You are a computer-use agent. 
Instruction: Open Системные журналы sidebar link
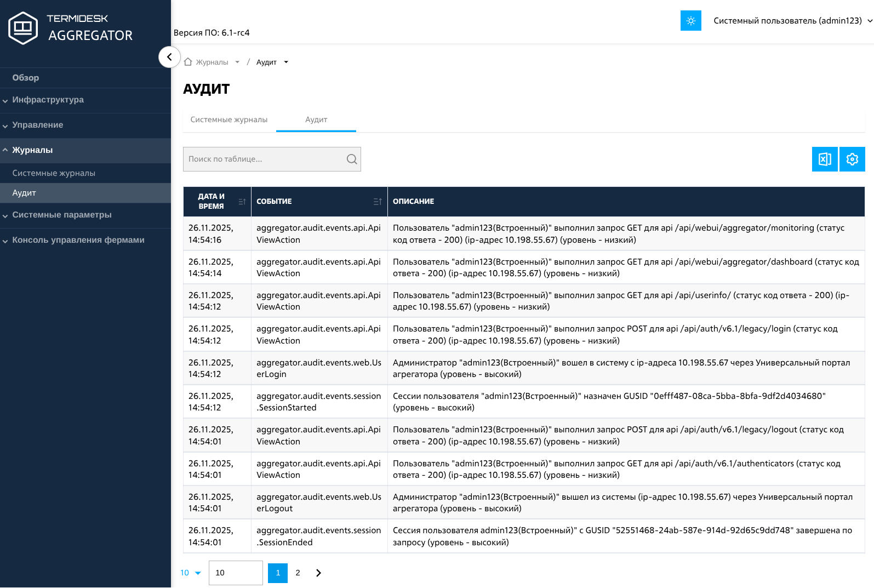(x=54, y=173)
